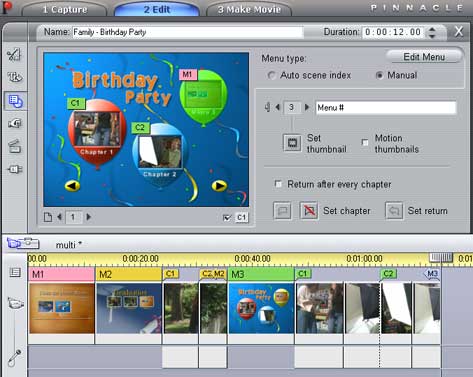
Task: Click the video track camera icon
Action: click(x=15, y=304)
